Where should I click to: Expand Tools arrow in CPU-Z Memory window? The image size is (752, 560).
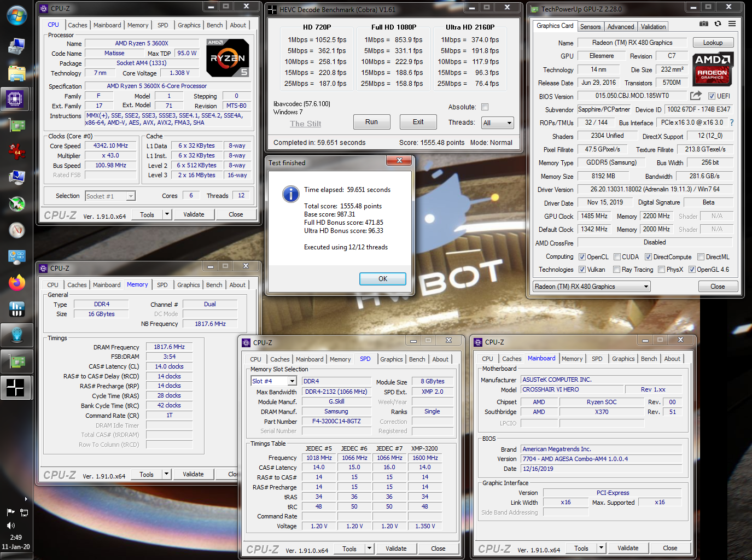(167, 474)
